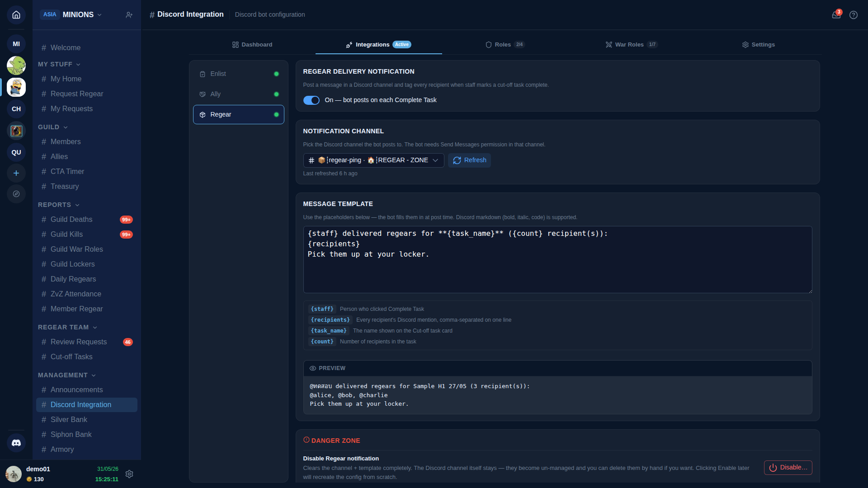
Task: Open the invite member icon
Action: tap(129, 15)
